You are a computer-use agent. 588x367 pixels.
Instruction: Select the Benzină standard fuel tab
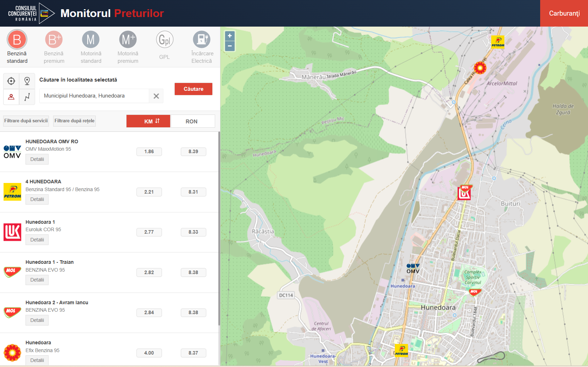[17, 40]
